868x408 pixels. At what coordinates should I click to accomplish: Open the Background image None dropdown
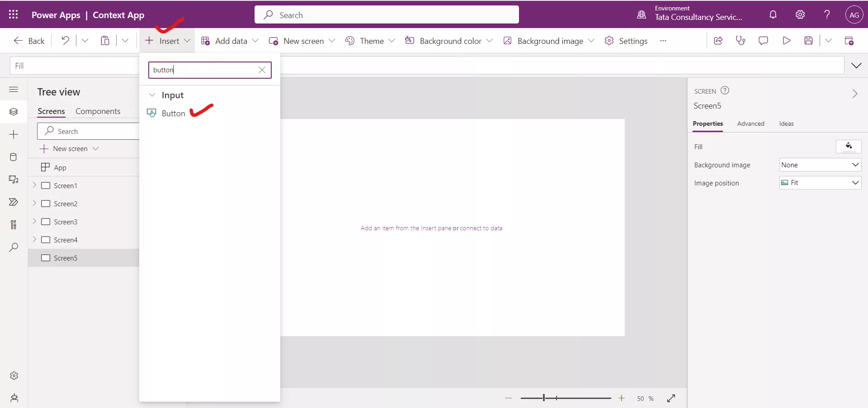pos(820,165)
